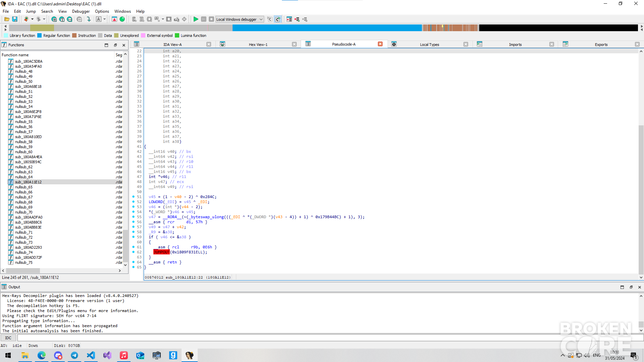Image resolution: width=644 pixels, height=362 pixels.
Task: Close the Functions panel
Action: (x=124, y=45)
